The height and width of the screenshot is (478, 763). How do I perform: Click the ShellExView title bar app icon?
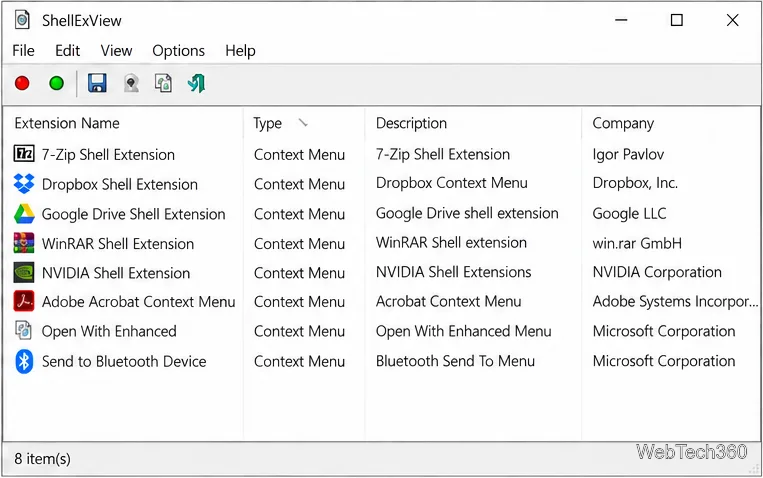[x=22, y=20]
